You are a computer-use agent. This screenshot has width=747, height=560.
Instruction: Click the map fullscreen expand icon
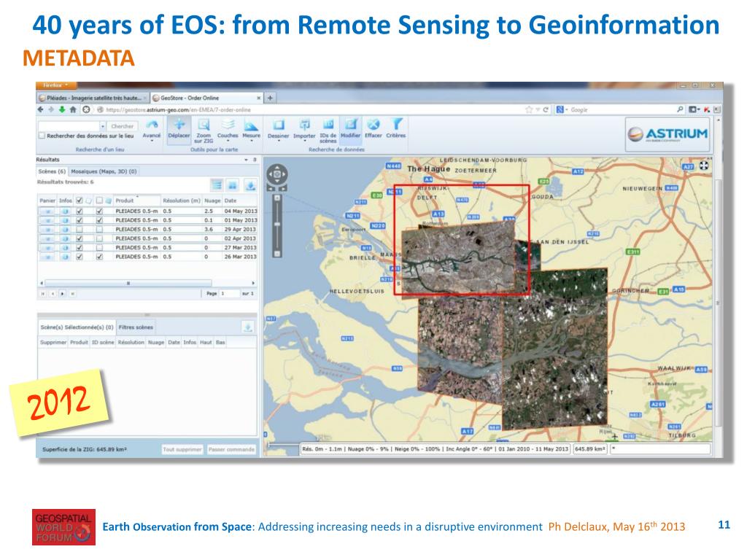704,166
